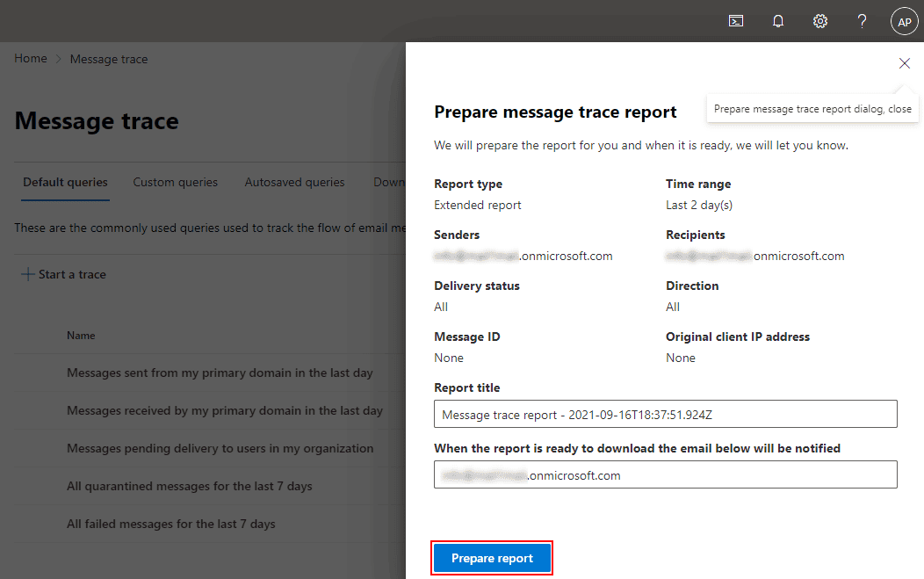
Task: Switch to the Autosaved queries tab
Action: click(294, 183)
